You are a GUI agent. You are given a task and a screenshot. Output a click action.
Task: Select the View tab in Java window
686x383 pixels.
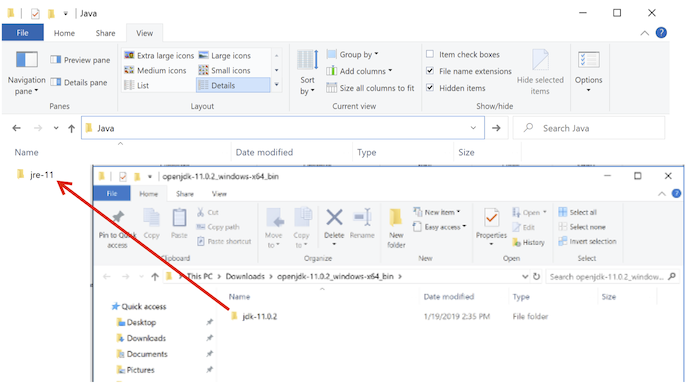pos(144,33)
